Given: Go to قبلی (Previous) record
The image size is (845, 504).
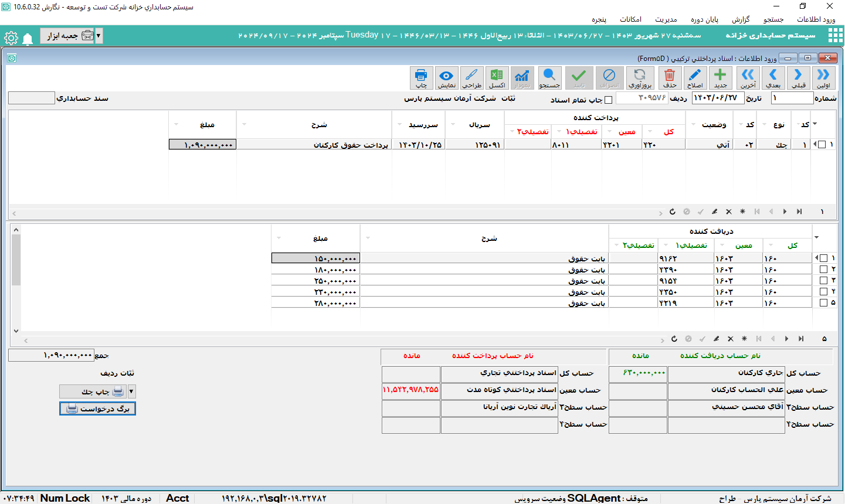Looking at the screenshot, I should pyautogui.click(x=798, y=78).
